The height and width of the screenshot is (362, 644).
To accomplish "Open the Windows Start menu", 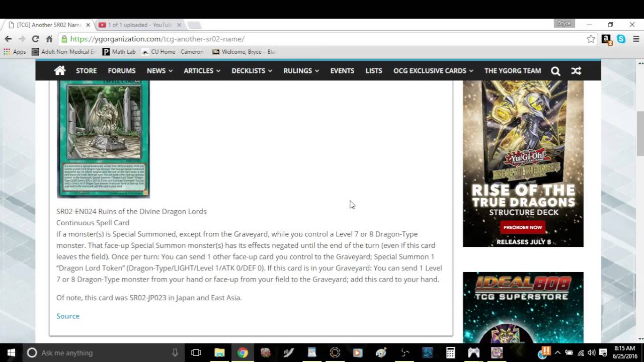I will 11,352.
